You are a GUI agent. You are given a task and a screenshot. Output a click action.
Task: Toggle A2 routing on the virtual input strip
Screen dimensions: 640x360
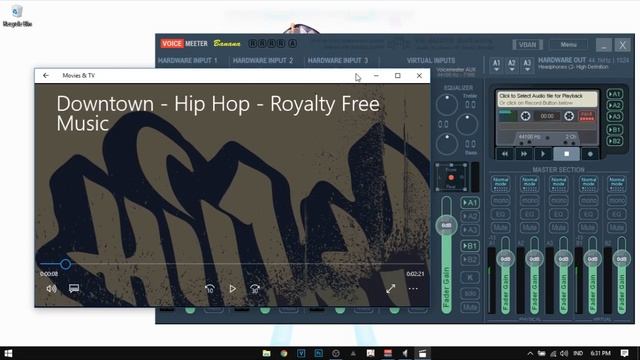[x=470, y=216]
